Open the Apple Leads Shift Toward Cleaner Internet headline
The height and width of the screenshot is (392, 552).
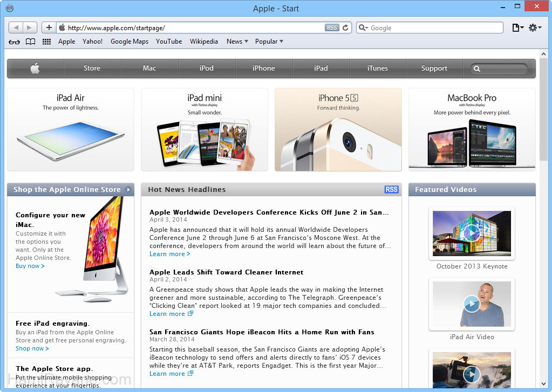(227, 272)
